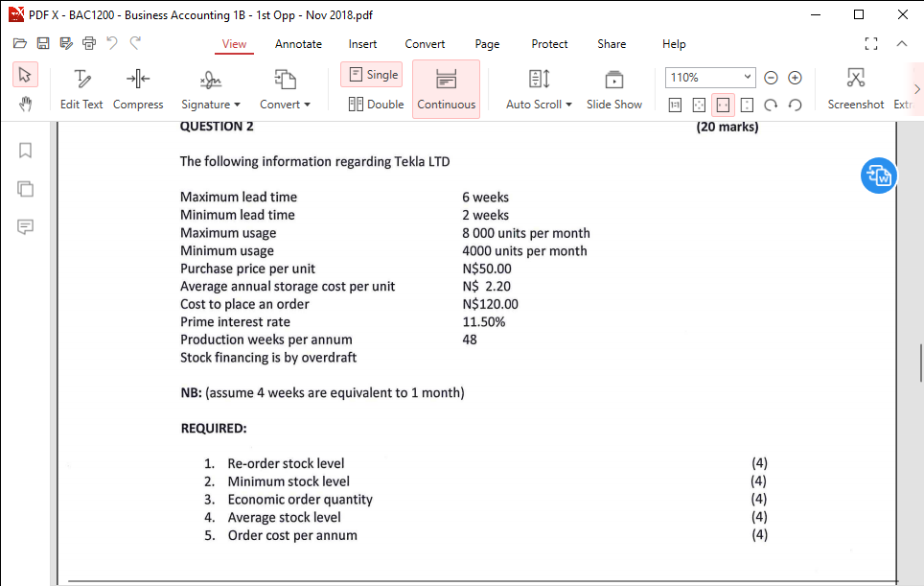This screenshot has width=924, height=586.
Task: Zoom in with the plus circle
Action: [x=795, y=78]
